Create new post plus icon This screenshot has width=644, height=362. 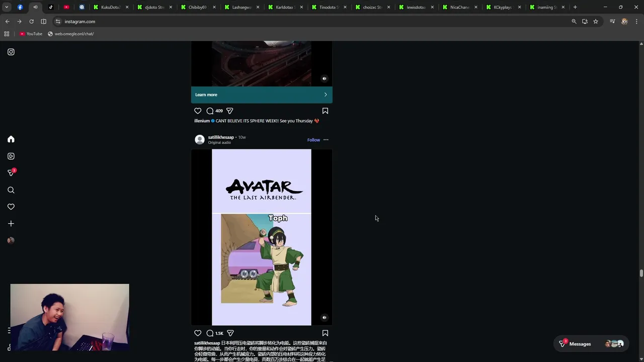coord(11,224)
